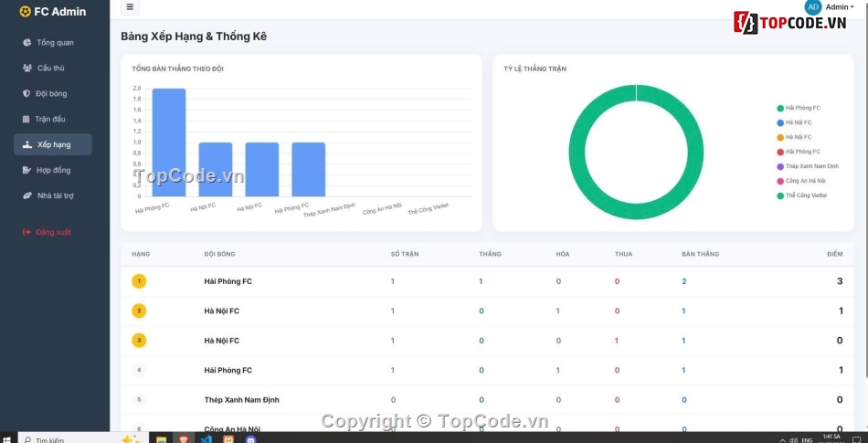This screenshot has height=443, width=868.
Task: Show hidden system tray icons
Action: (782, 440)
